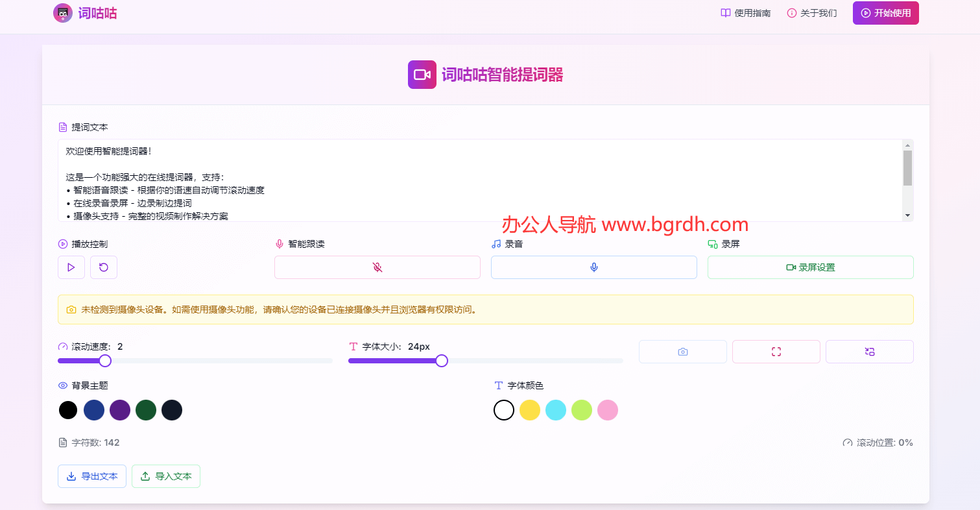Screen dimensions: 980x510
Task: Click the restart icon in playback controls
Action: click(x=104, y=267)
